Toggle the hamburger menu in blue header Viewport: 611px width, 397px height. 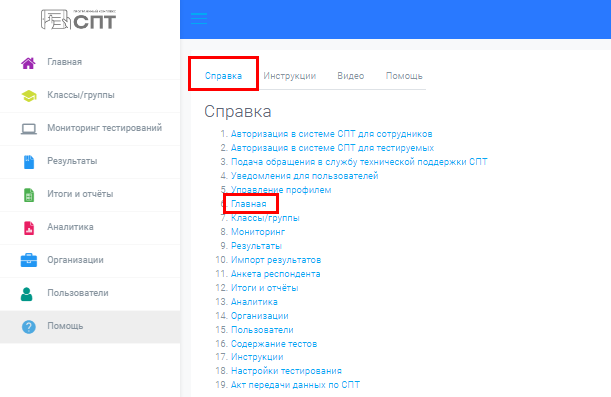[199, 18]
